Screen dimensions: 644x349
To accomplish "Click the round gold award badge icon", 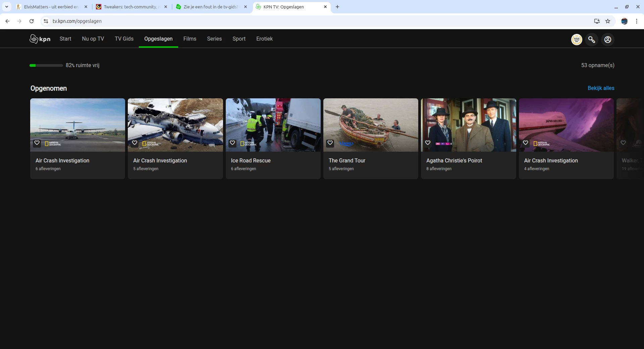I will (x=577, y=40).
